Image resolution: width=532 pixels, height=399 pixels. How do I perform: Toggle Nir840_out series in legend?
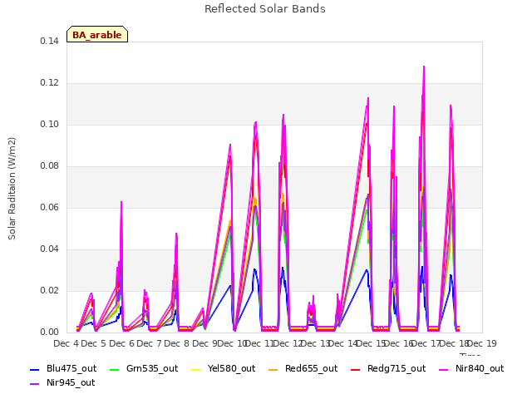471,369
